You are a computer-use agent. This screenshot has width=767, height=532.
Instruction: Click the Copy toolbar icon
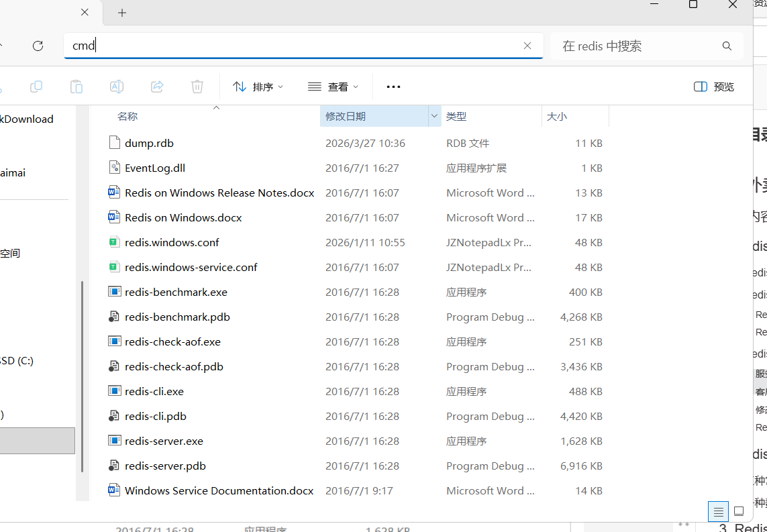36,87
